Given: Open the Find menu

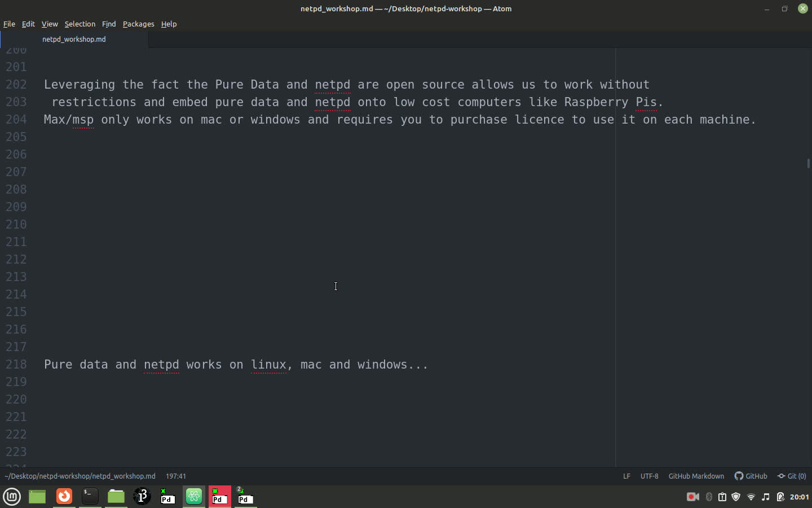Looking at the screenshot, I should [x=109, y=24].
